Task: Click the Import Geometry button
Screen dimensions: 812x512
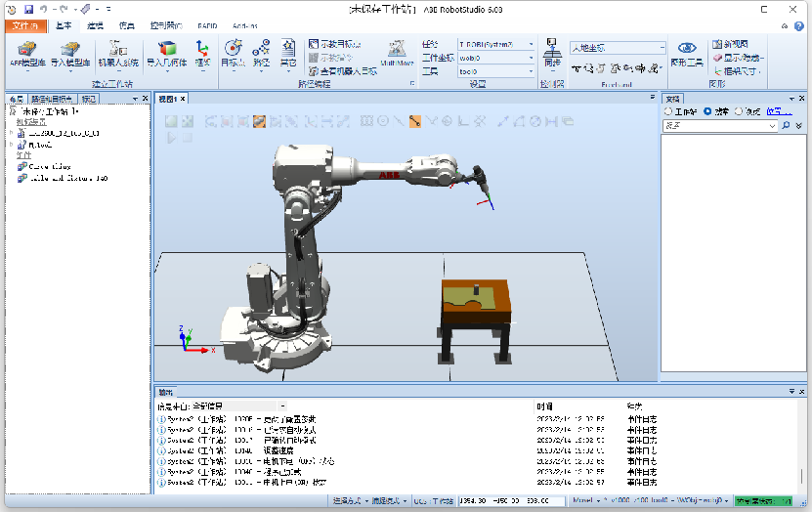Action: (x=167, y=55)
